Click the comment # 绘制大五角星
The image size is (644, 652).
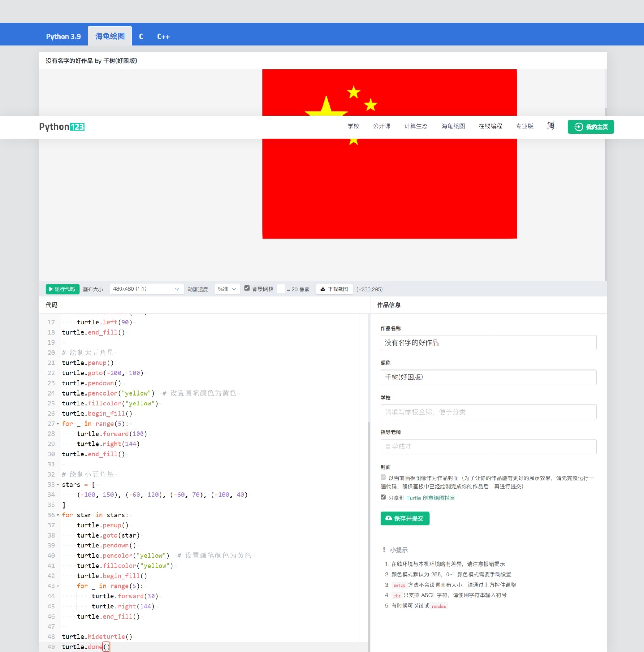point(88,353)
